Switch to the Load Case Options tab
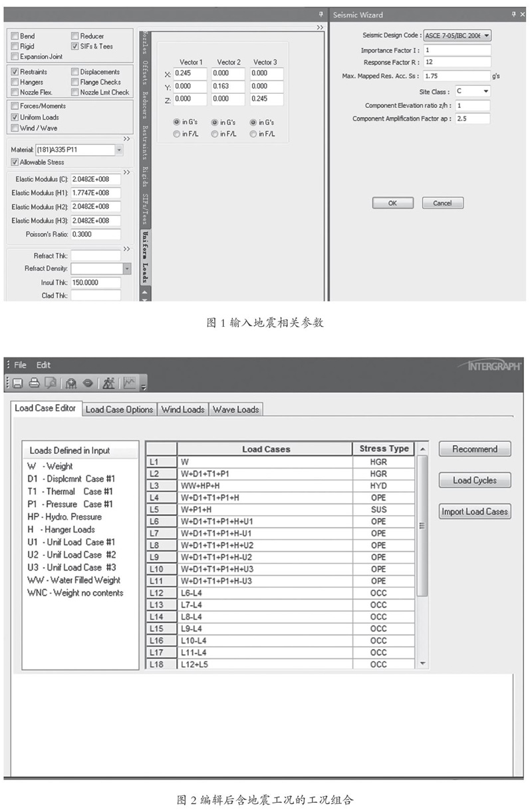Screen dimensions: 532x810 (x=120, y=409)
